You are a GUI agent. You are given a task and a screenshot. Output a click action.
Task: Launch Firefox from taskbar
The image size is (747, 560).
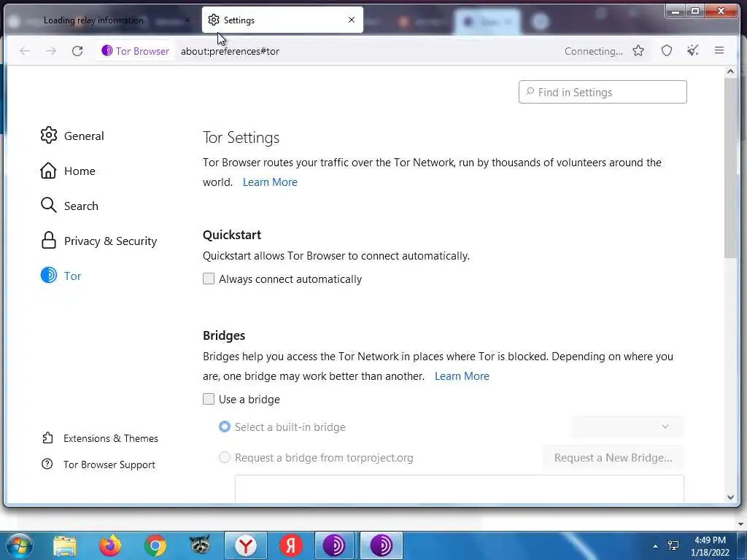pos(110,545)
